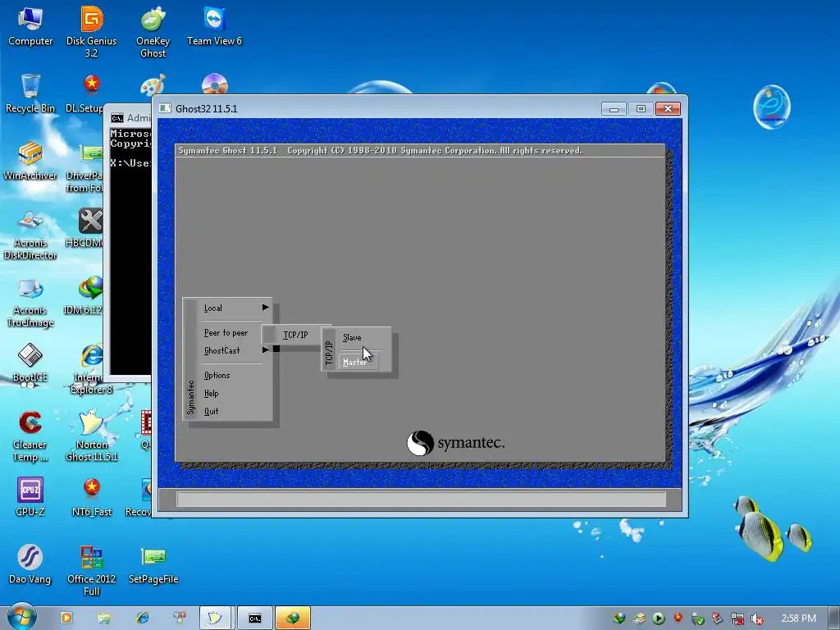Maximize the Ghost32 11.5.1 window
The width and height of the screenshot is (840, 630).
click(x=641, y=109)
